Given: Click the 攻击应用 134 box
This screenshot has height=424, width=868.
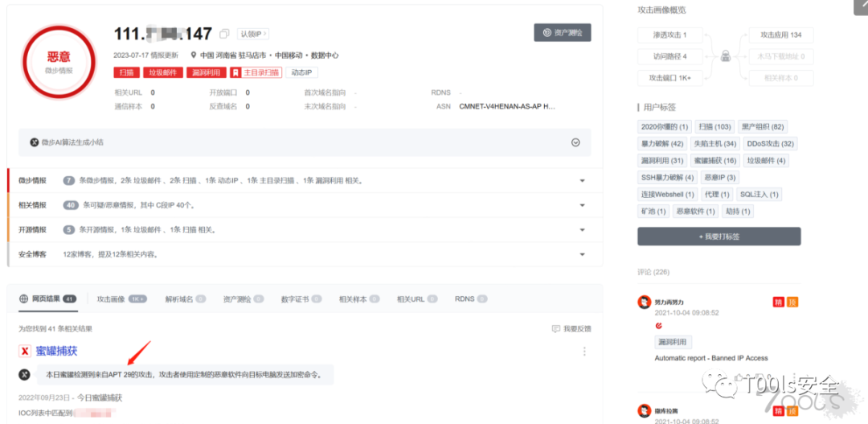Looking at the screenshot, I should click(x=781, y=35).
